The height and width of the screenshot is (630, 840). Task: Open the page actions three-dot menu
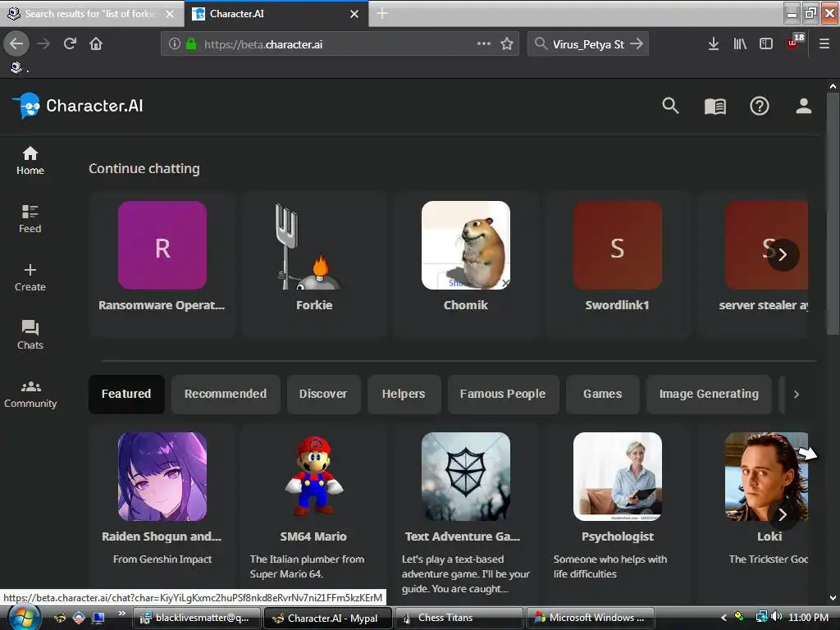pos(483,43)
